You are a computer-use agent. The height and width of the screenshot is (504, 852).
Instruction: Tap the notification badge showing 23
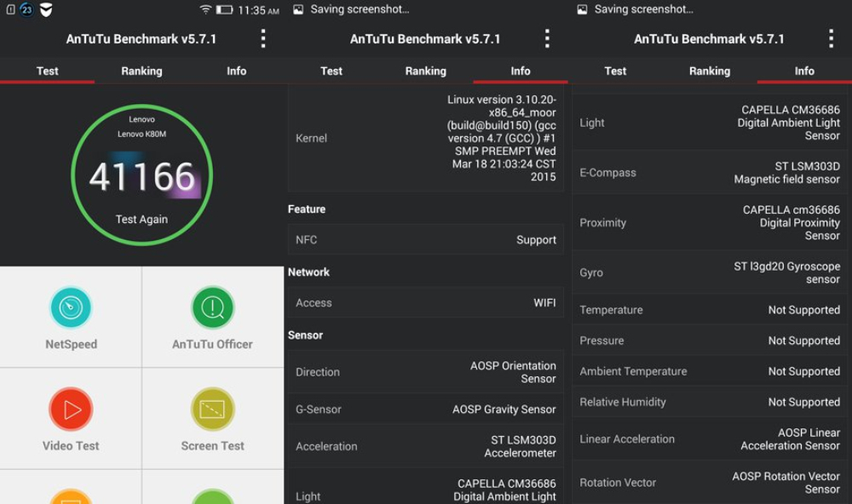[x=26, y=9]
